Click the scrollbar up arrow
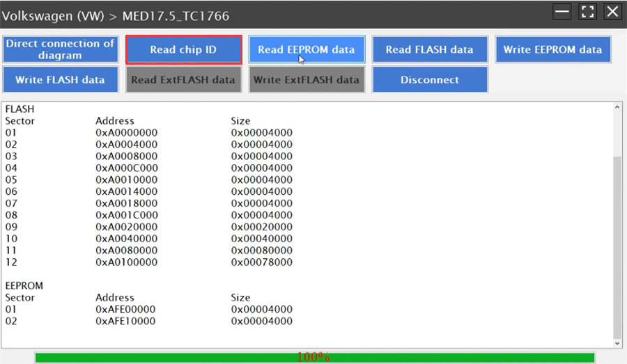 [617, 109]
